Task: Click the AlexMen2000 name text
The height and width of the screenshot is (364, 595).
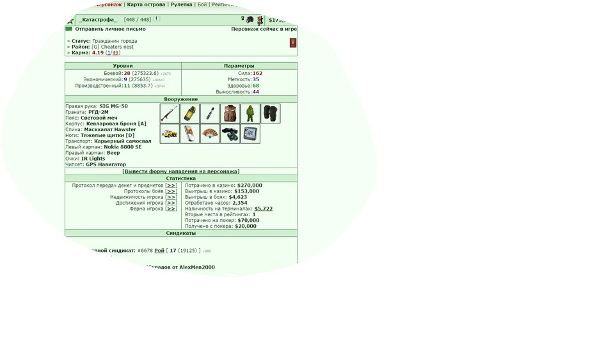Action: coord(197,267)
